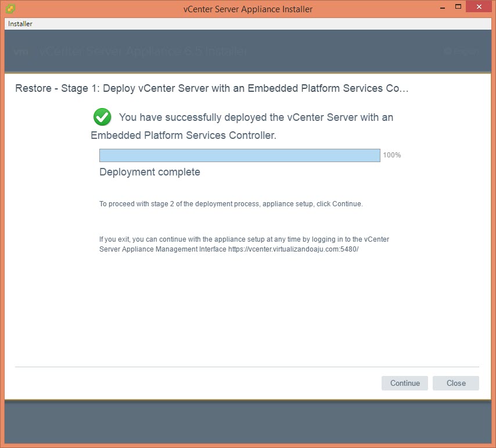Image resolution: width=496 pixels, height=448 pixels.
Task: Click the vCenter app icon in title bar
Action: 9,9
